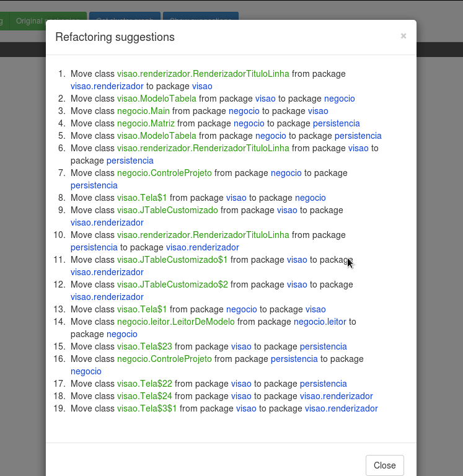Click the persistencia target package in suggestion 4
The height and width of the screenshot is (476, 463).
tap(336, 123)
